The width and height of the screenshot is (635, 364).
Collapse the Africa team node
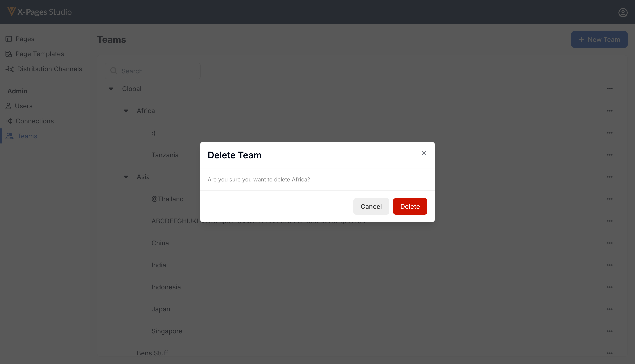coord(126,111)
